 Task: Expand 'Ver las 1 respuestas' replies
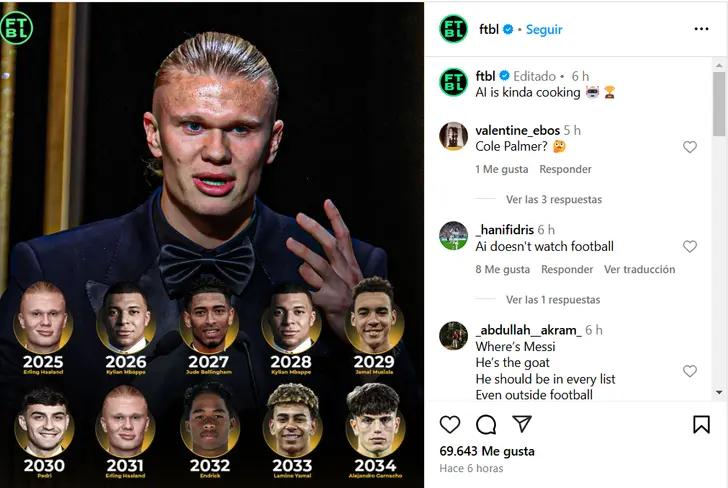click(x=553, y=300)
